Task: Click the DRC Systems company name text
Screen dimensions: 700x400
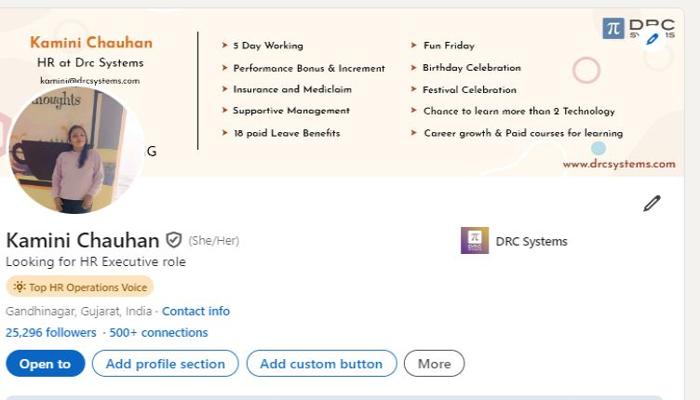Action: pyautogui.click(x=531, y=241)
